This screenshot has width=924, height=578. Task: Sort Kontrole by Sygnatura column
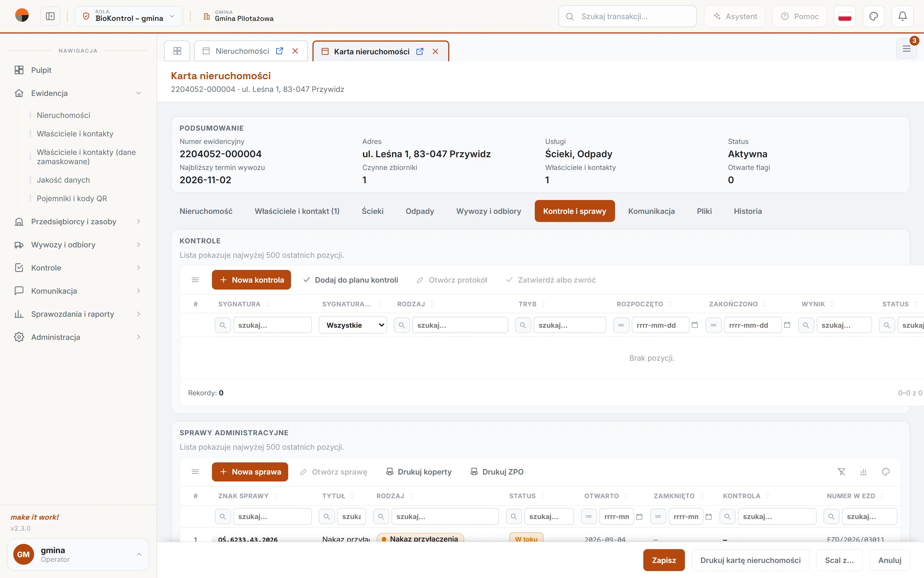[x=244, y=304]
